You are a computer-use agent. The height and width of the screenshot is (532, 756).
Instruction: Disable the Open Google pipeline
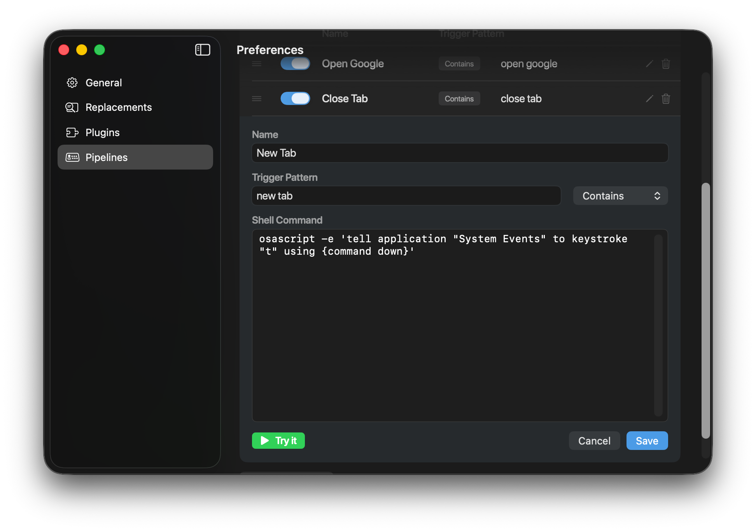point(295,63)
